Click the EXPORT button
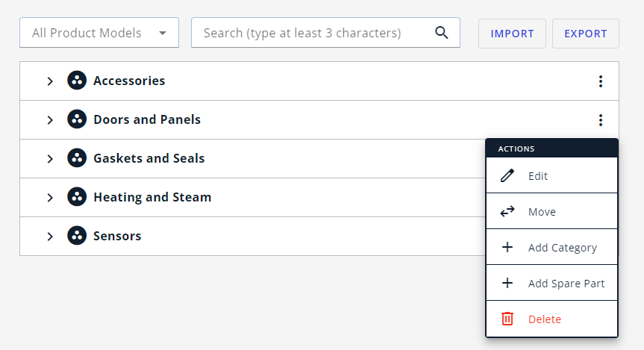644x350 pixels. tap(585, 34)
